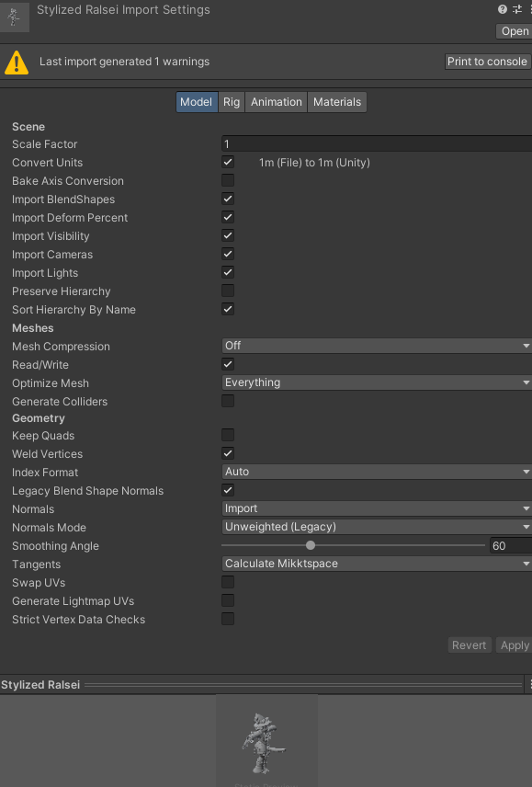Click the Stylized Ralsei asset header icon
Image resolution: width=532 pixels, height=787 pixels.
pos(14,17)
